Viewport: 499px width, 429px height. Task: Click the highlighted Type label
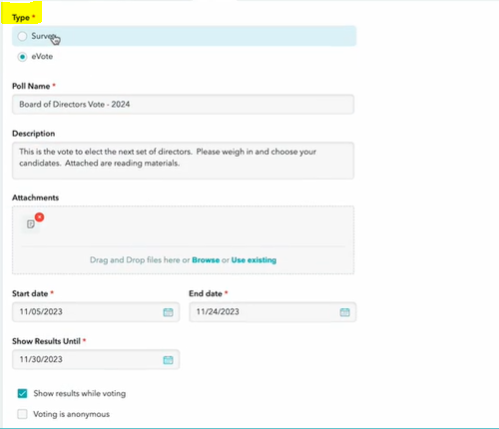coord(21,18)
